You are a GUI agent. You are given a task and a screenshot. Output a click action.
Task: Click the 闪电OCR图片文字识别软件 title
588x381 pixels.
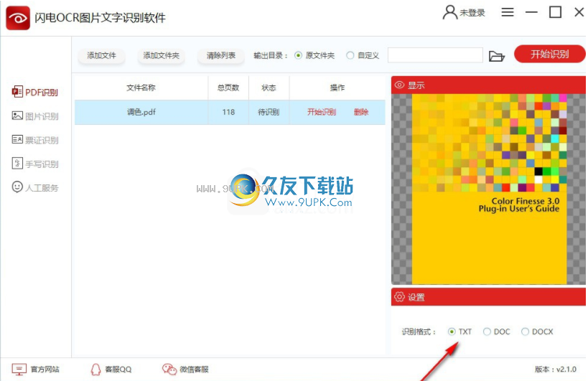point(100,18)
